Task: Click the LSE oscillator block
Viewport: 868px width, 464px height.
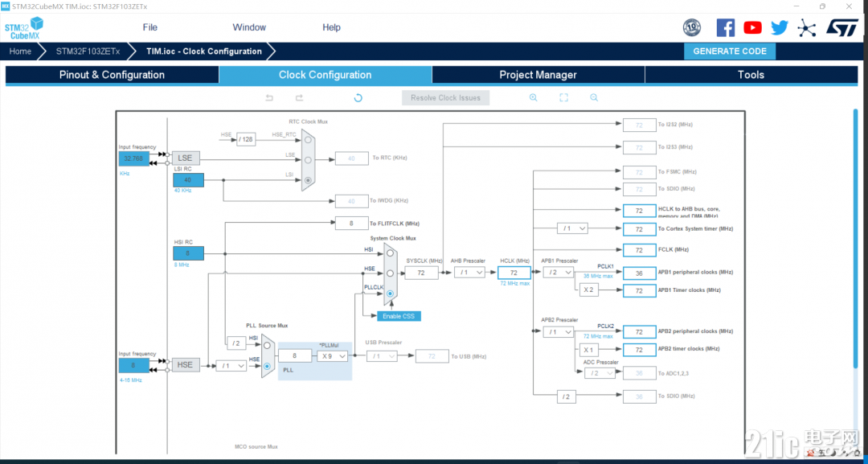Action: pos(185,158)
